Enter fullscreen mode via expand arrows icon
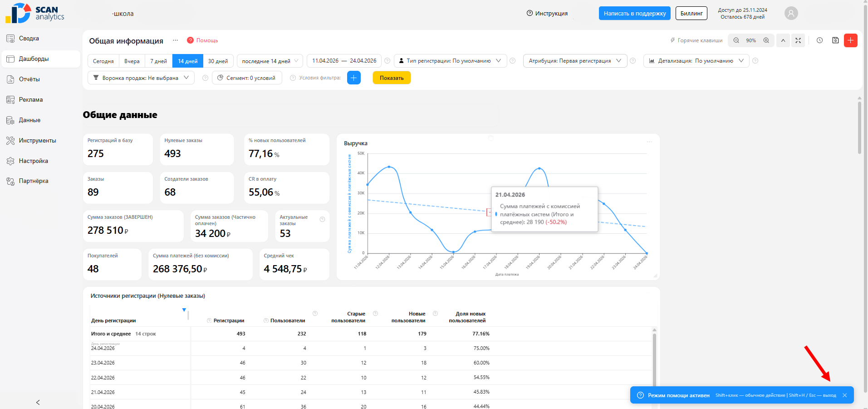The width and height of the screenshot is (868, 409). click(x=798, y=40)
